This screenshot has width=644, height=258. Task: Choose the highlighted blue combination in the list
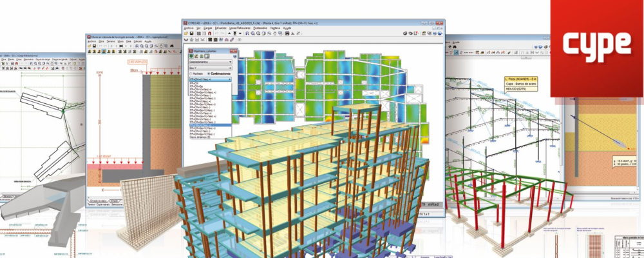click(x=211, y=125)
